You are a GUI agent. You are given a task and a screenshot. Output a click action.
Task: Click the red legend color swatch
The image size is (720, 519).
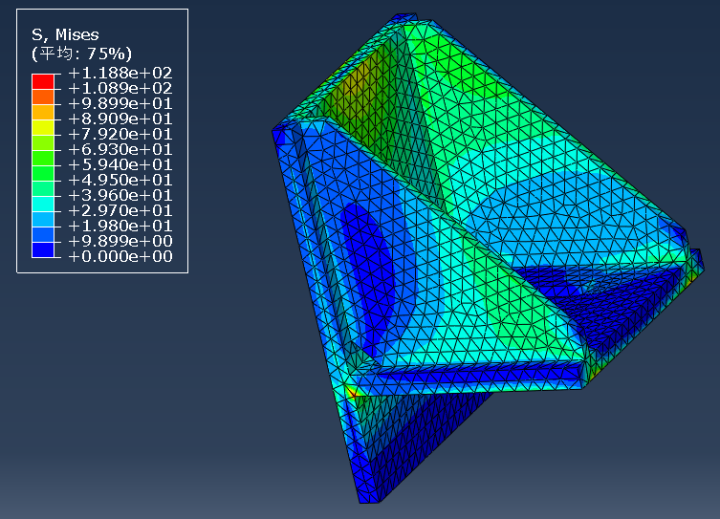tap(43, 81)
